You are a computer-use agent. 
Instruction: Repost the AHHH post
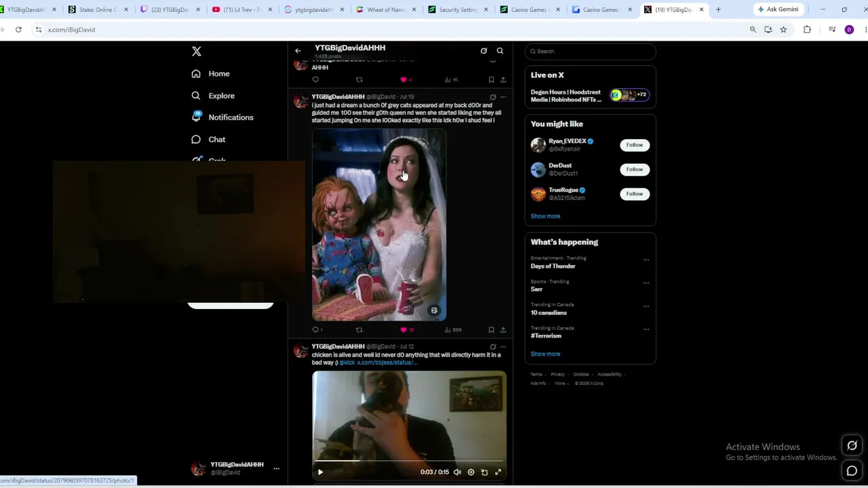359,80
